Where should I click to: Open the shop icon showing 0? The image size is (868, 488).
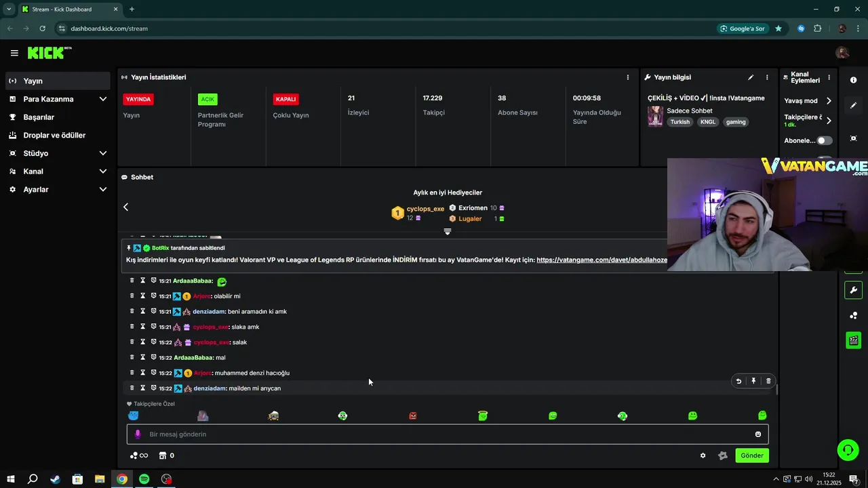tap(167, 455)
